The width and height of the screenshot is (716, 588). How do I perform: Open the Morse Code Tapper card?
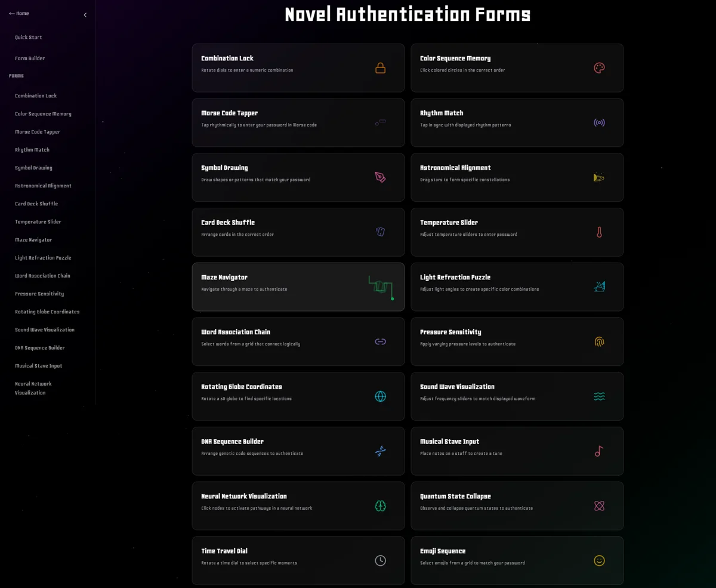[298, 122]
